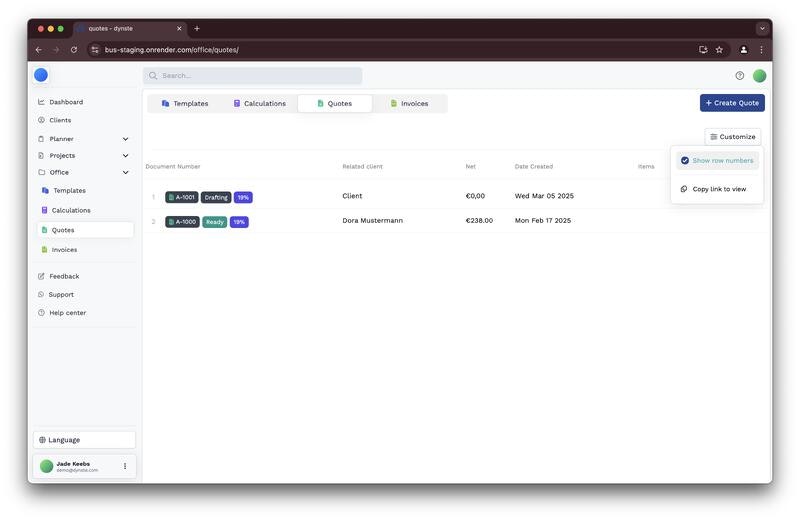Expand the Projects section chevron
Viewport: 800px width, 520px height.
click(126, 156)
